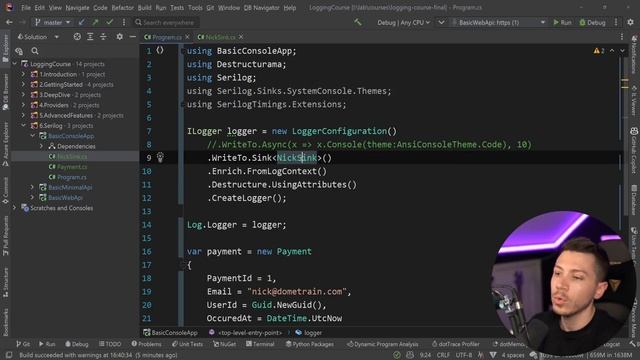Click the Collapse All icon in Solution panel

pos(103,37)
